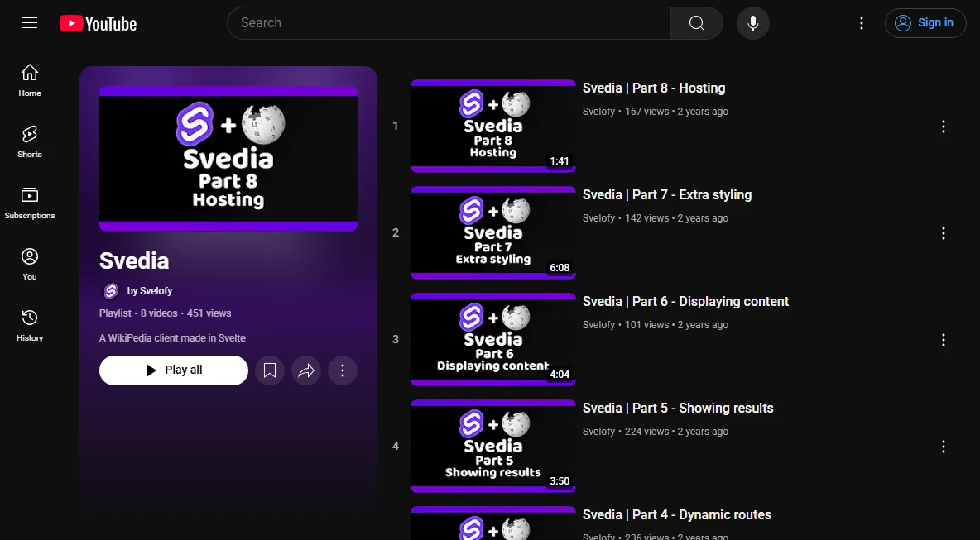
Task: Open options for Part 6 video
Action: [x=943, y=340]
